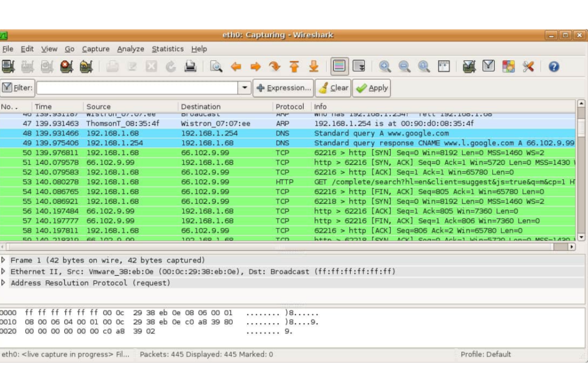Toggle auto-scroll in live capture
The width and height of the screenshot is (588, 392).
[359, 66]
